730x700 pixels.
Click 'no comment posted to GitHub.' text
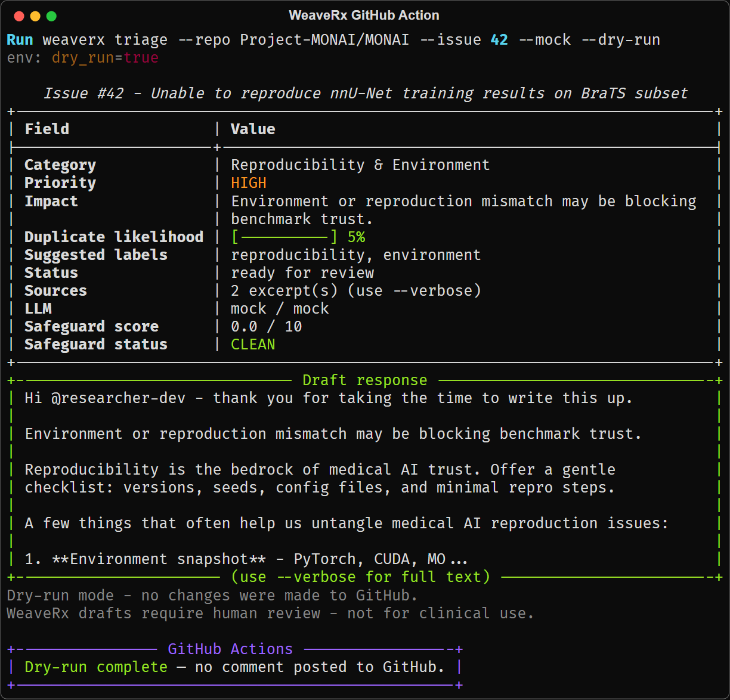320,667
